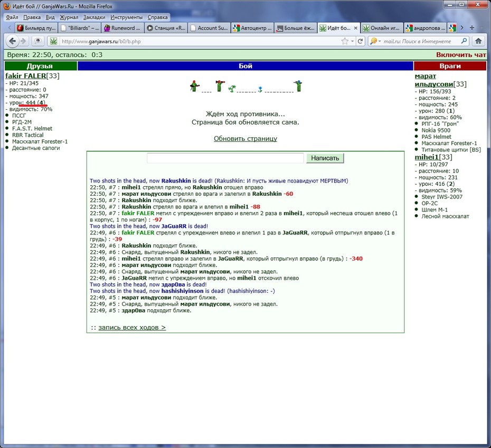Bookmark this page with the star icon
Image resolution: width=491 pixels, height=448 pixels.
point(345,41)
